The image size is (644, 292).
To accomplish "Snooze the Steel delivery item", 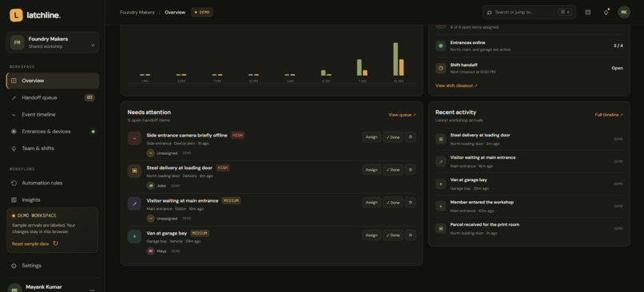I will tap(411, 170).
